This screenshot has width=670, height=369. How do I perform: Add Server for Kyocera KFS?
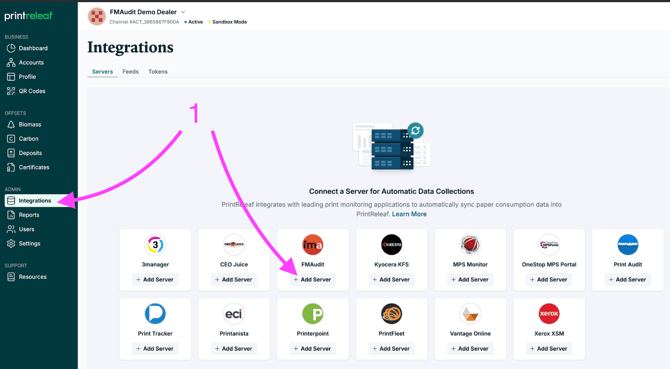pyautogui.click(x=391, y=280)
